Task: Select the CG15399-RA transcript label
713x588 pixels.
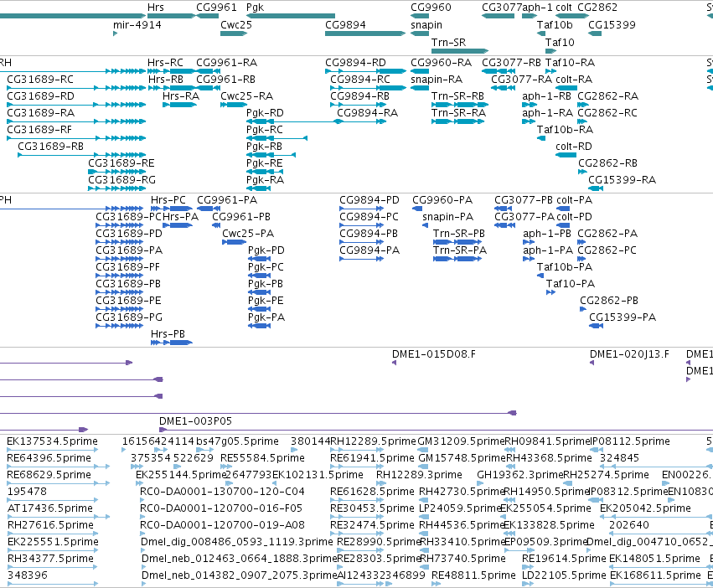Action: [622, 179]
